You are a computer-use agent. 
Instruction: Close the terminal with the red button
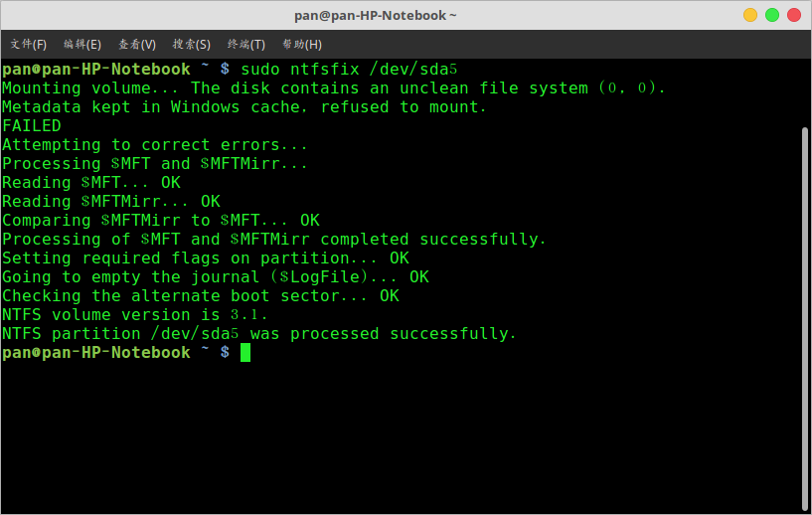point(794,15)
